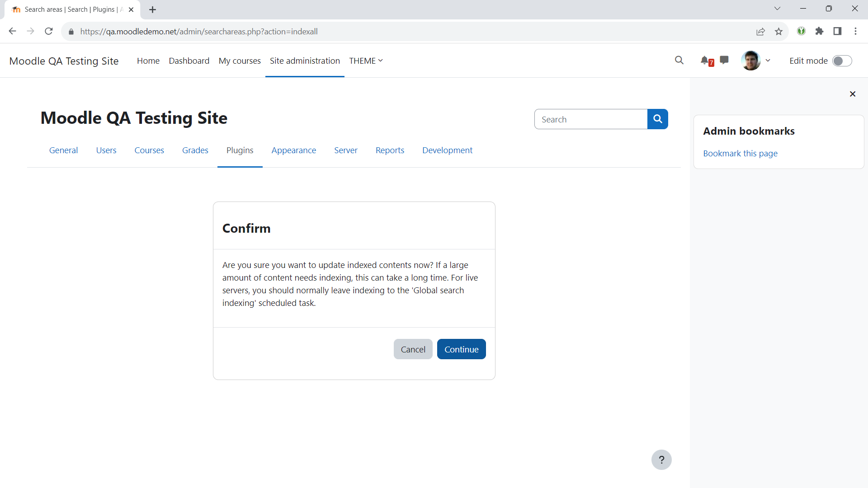Click the Admin bookmarks heading
Viewport: 868px width, 488px height.
click(749, 131)
